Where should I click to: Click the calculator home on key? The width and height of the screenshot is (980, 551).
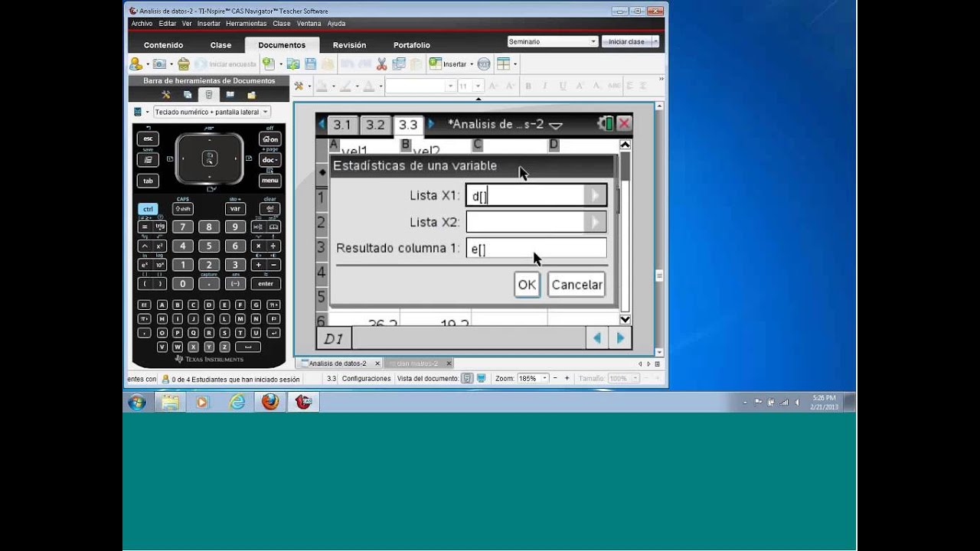(269, 139)
